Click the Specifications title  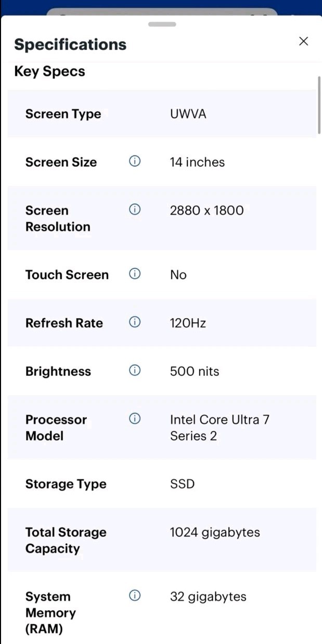[70, 45]
